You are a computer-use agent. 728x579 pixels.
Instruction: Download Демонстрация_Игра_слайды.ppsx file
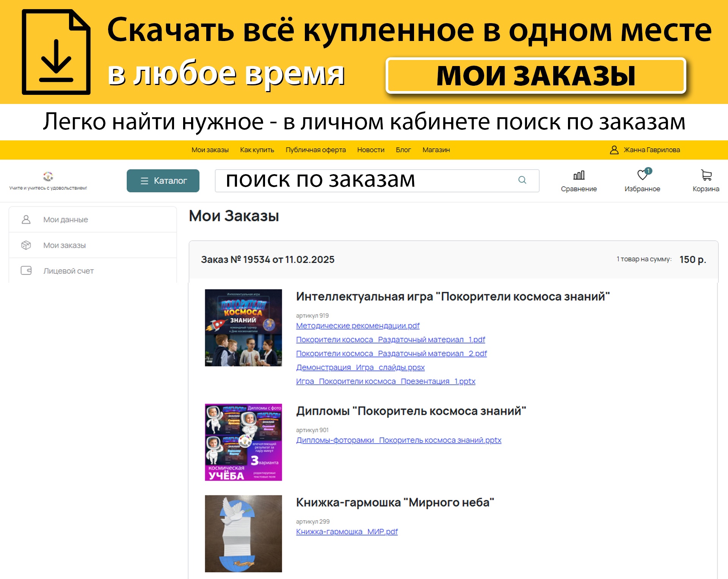(360, 367)
